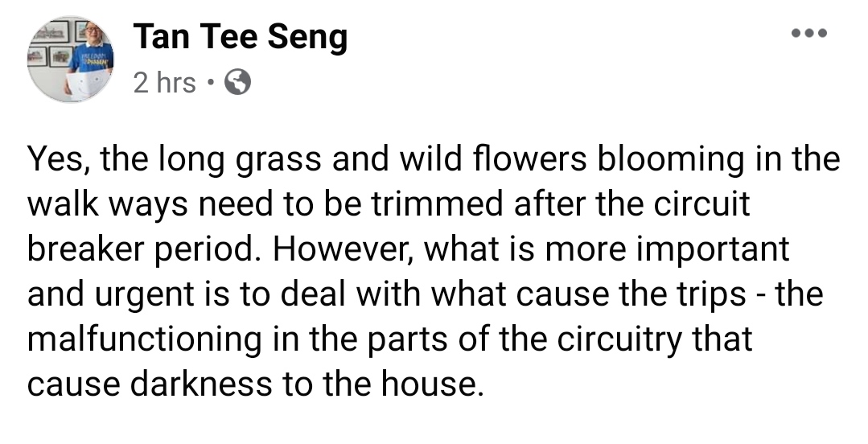Click the author name Tan Tee Seng

click(x=241, y=37)
